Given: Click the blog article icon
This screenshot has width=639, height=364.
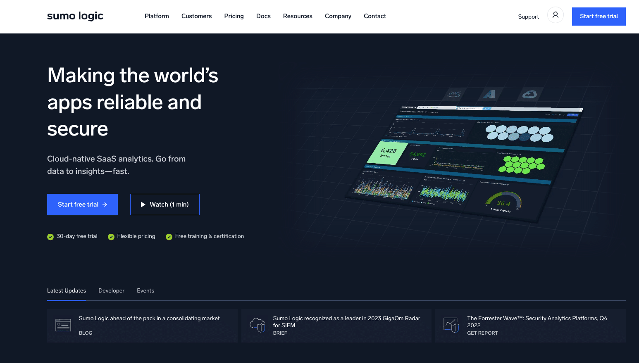Looking at the screenshot, I should coord(63,325).
